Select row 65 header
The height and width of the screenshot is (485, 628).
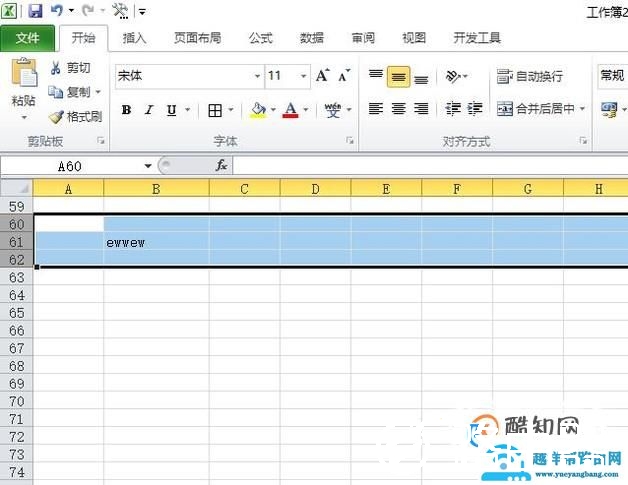(16, 313)
